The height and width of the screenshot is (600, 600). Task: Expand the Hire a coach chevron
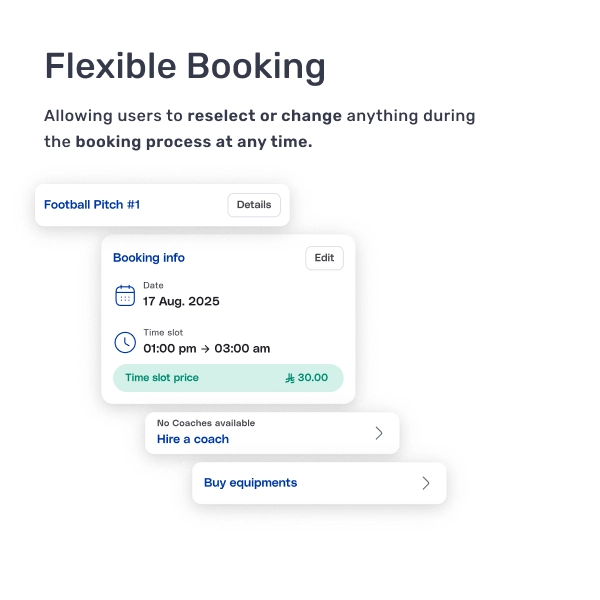pos(379,433)
